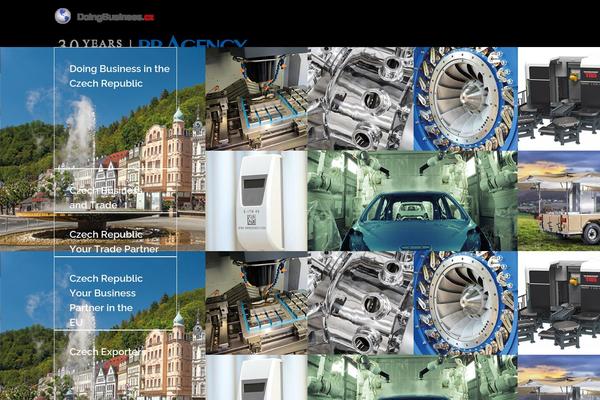Click the upper polished metal valve photo

click(360, 98)
